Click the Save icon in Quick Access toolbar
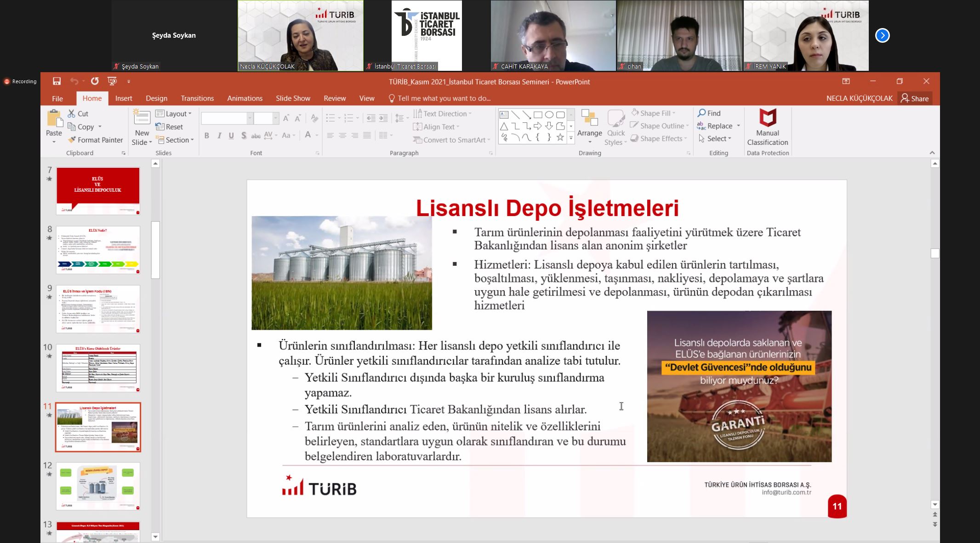This screenshot has width=980, height=543. pyautogui.click(x=57, y=81)
